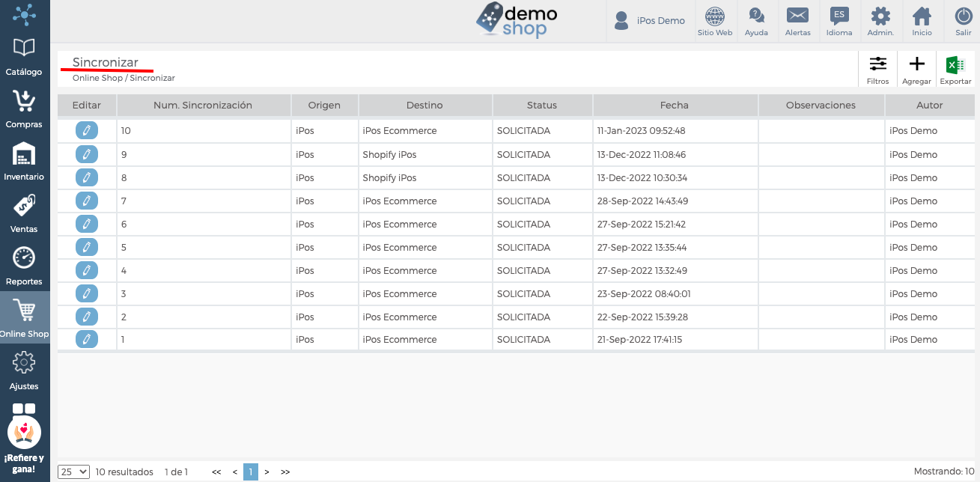Open the iPos Demo user profile
Screen dimensions: 980x482
pos(649,21)
